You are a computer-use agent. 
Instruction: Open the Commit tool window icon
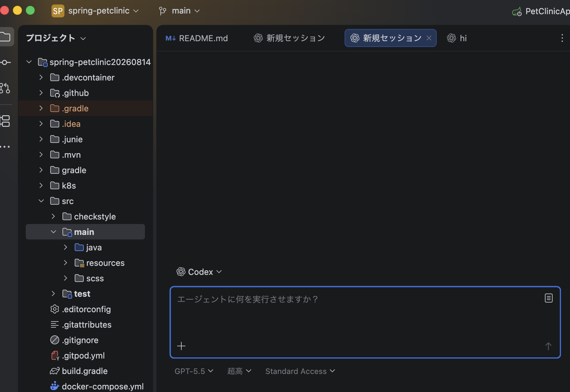coord(5,62)
